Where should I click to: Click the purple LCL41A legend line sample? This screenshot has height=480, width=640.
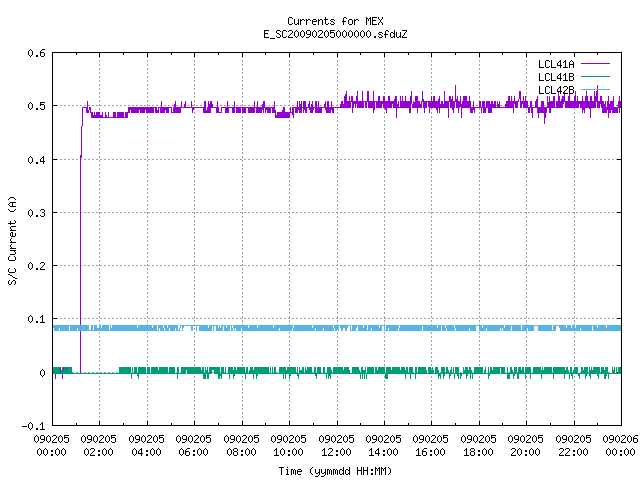click(x=596, y=64)
